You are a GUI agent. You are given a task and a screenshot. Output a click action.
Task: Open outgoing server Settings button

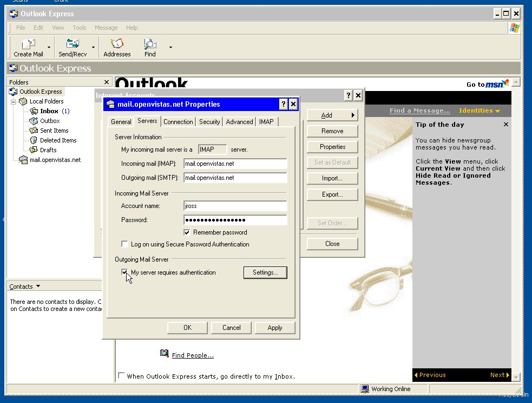(x=265, y=272)
